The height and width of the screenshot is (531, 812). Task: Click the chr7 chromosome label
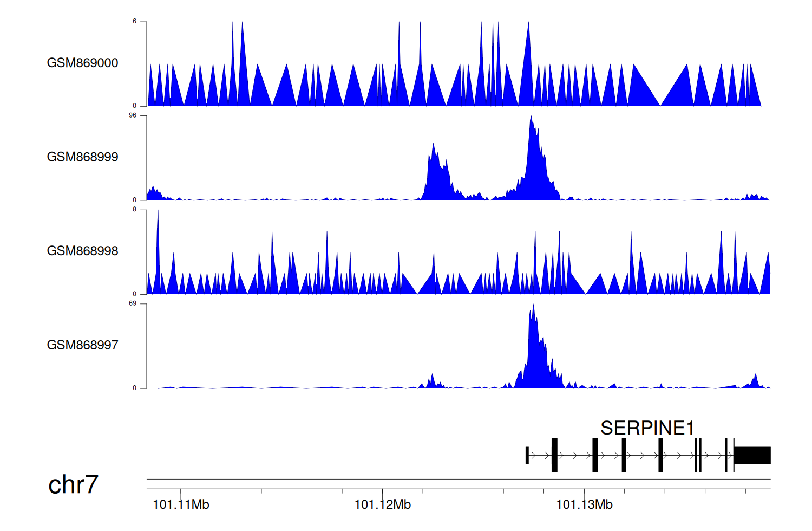coord(73,484)
